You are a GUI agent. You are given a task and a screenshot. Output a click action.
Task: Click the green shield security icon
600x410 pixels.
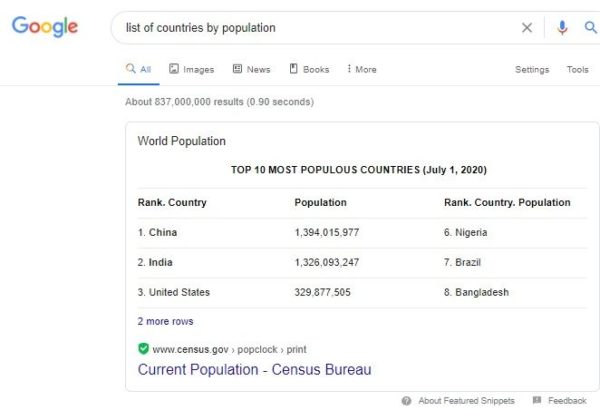click(143, 349)
